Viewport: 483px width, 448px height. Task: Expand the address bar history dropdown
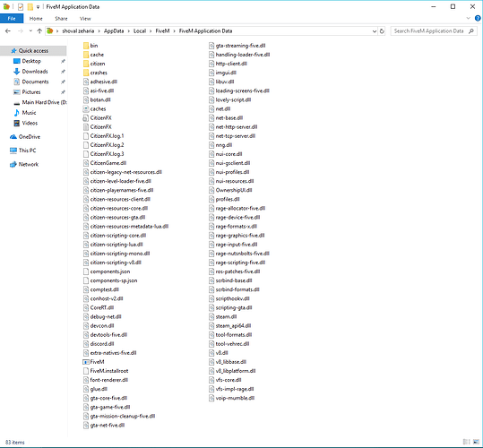(x=375, y=31)
